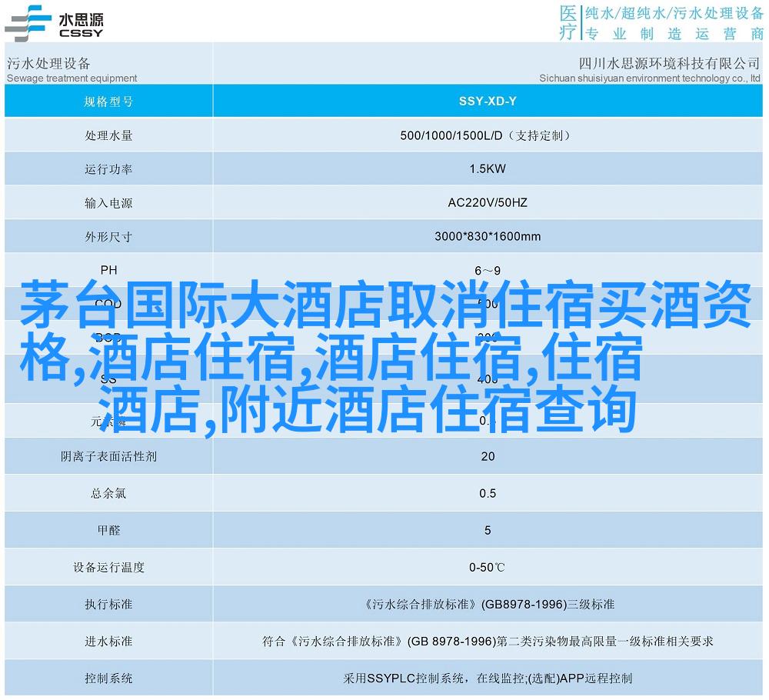The height and width of the screenshot is (700, 769).
Task: Click the 医疗 label in the header
Action: coord(568,22)
